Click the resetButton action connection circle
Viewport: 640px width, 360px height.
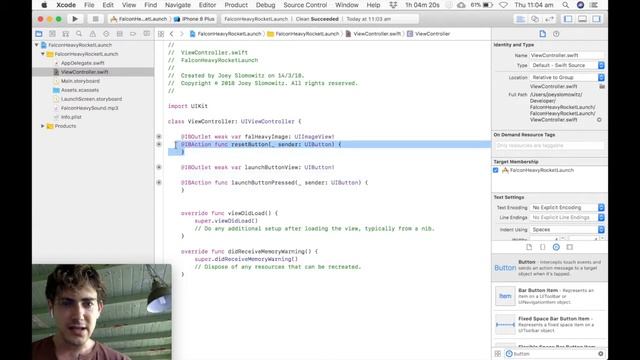tap(159, 144)
